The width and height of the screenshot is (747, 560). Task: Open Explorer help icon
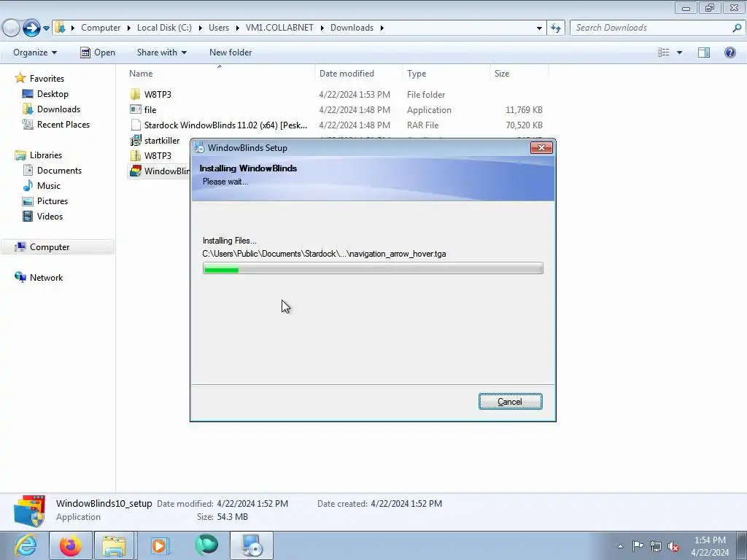(x=729, y=52)
